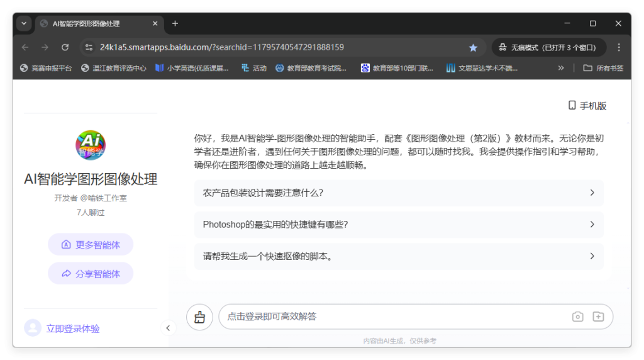644x360 pixels.
Task: Click the AI智能学 avatar logo
Action: (91, 145)
